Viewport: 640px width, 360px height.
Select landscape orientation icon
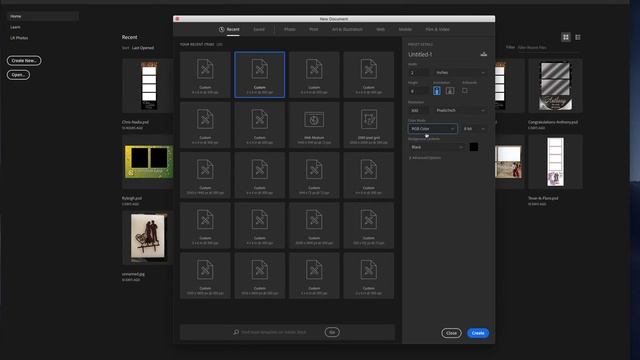[450, 91]
